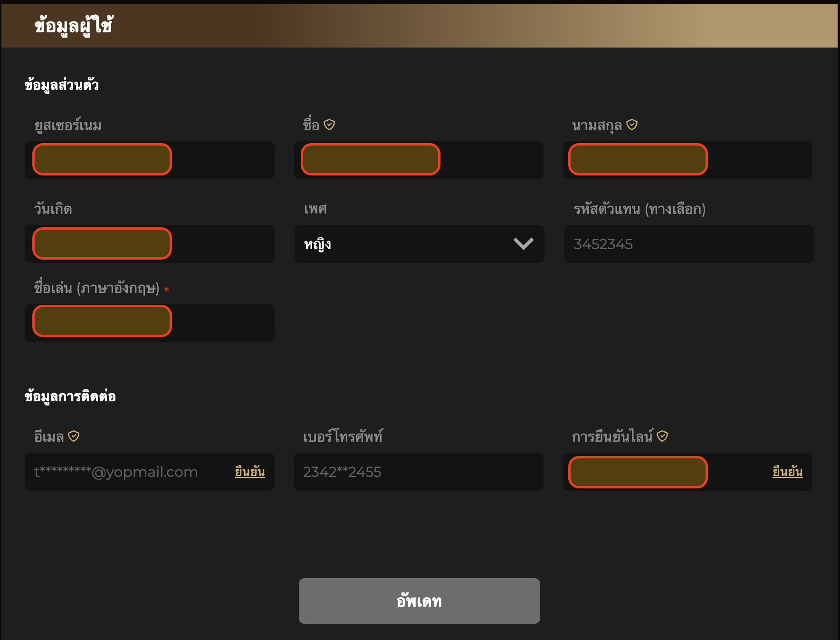This screenshot has height=640, width=840.
Task: Click the รหัสตัวแทน field showing 3452345
Action: click(x=689, y=244)
